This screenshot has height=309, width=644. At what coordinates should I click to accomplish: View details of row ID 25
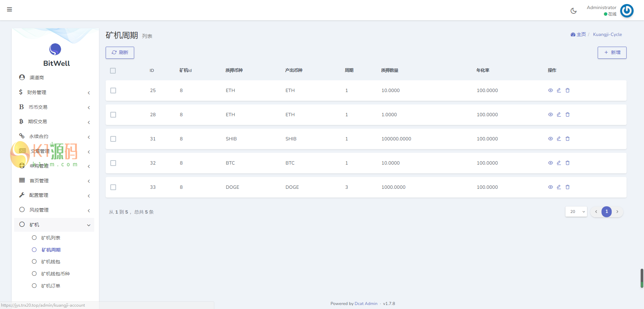point(550,90)
